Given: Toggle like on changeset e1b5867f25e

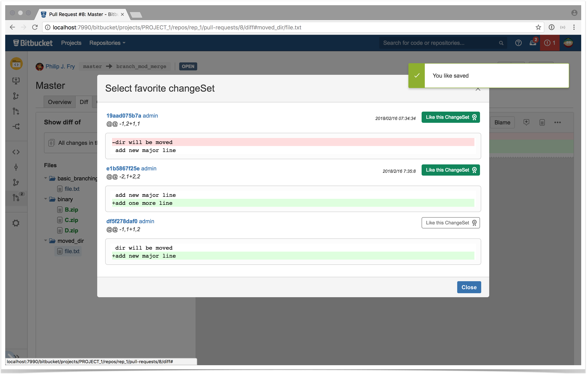Looking at the screenshot, I should [x=451, y=170].
